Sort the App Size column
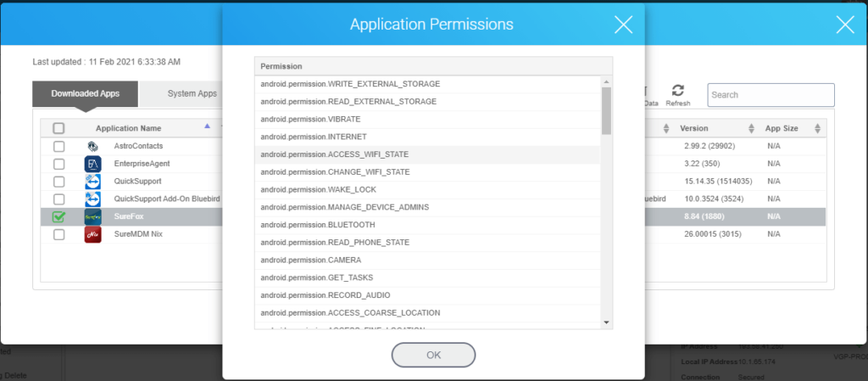Viewport: 868px width, 381px height. [x=818, y=128]
